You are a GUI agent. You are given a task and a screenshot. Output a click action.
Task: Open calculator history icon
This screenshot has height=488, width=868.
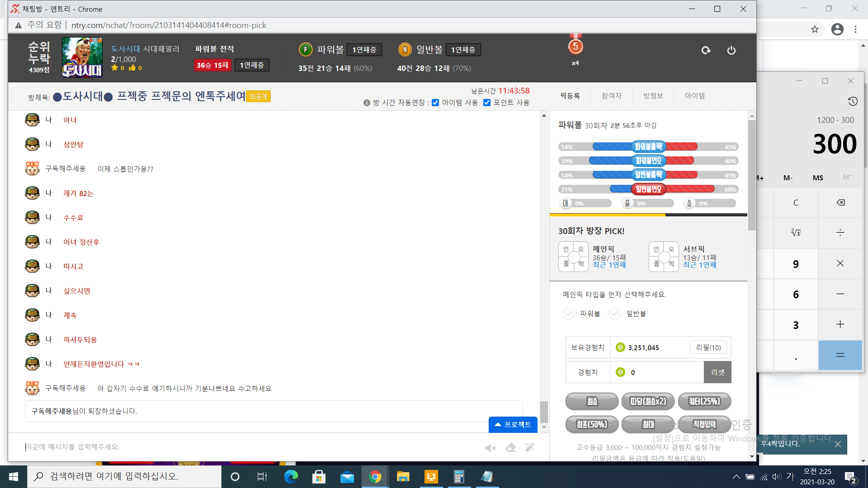pyautogui.click(x=853, y=101)
